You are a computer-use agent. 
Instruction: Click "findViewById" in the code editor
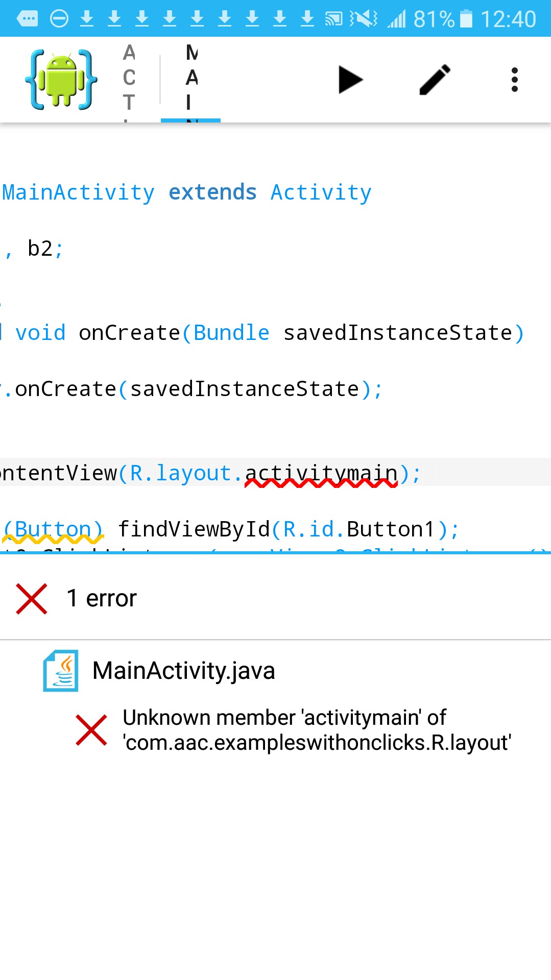tap(194, 529)
